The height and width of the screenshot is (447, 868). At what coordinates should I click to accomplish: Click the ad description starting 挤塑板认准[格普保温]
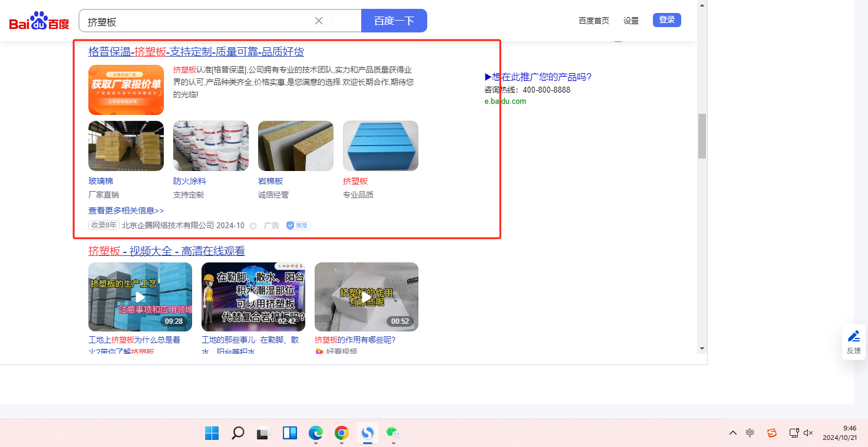[293, 81]
